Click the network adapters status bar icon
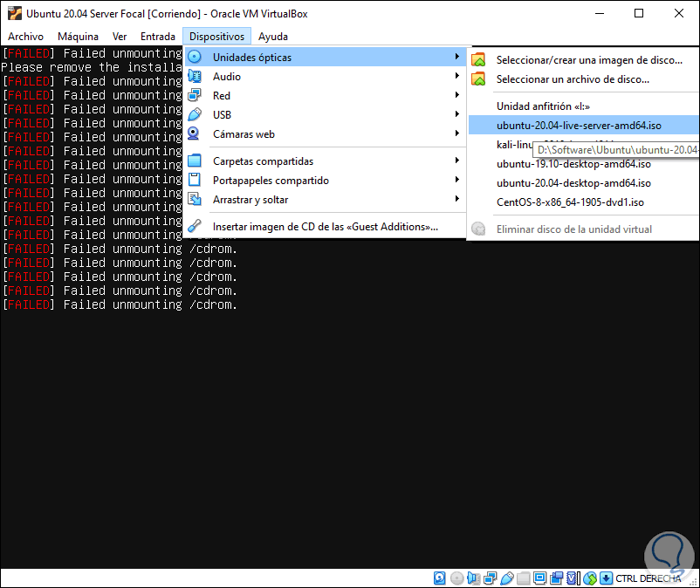The image size is (700, 588). tap(491, 578)
